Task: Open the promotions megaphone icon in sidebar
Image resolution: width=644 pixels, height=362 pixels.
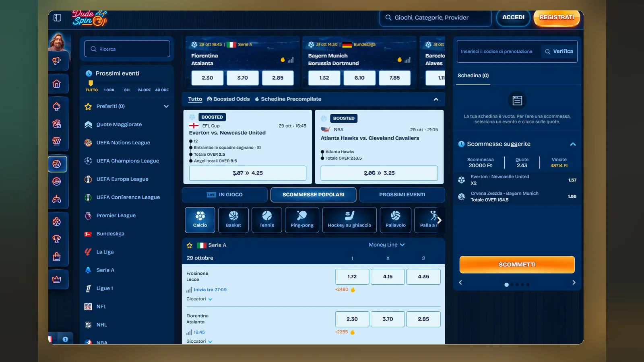Action: point(57,61)
